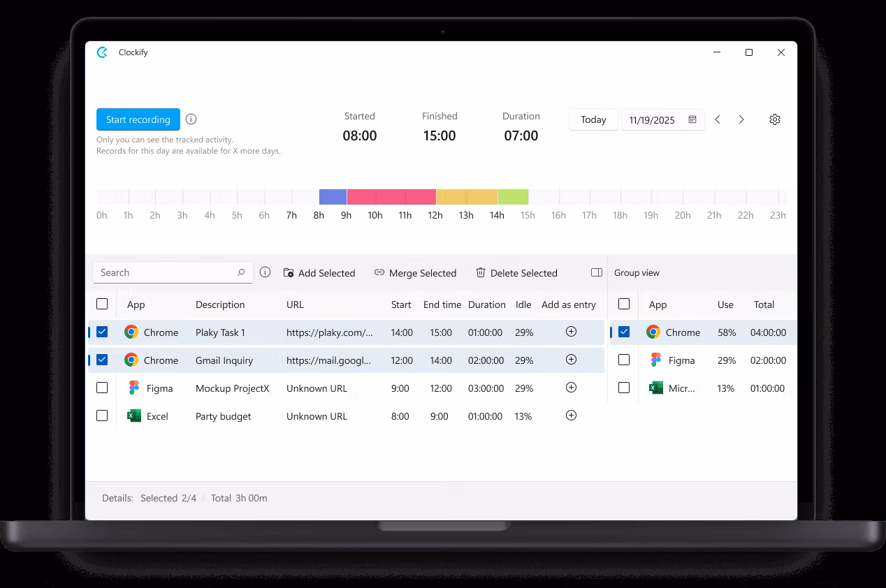Go to the next day arrow
Viewport: 886px width, 588px height.
741,119
